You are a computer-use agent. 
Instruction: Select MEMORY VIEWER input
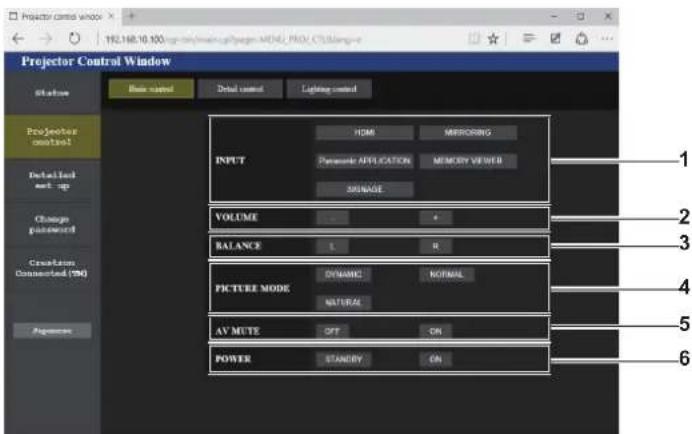point(468,161)
